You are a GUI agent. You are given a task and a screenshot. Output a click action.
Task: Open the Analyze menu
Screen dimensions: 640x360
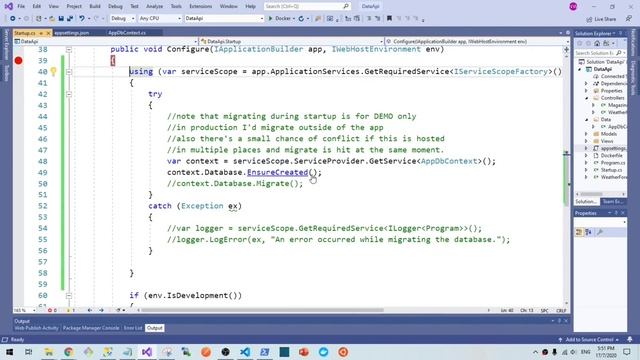[154, 7]
